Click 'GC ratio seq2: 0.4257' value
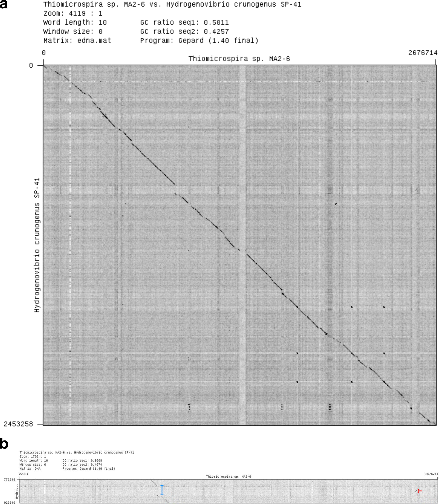The width and height of the screenshot is (439, 504). tap(185, 31)
